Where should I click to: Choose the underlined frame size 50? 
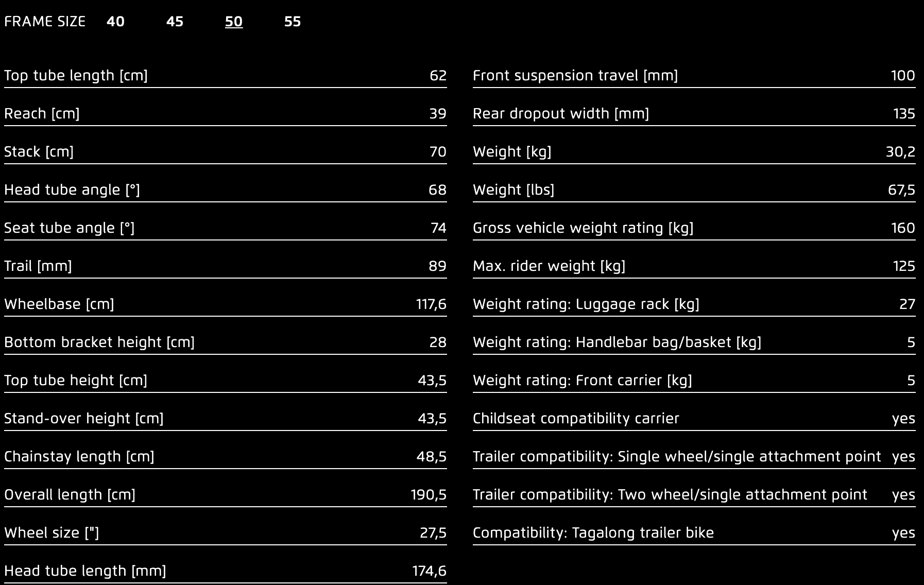tap(234, 22)
